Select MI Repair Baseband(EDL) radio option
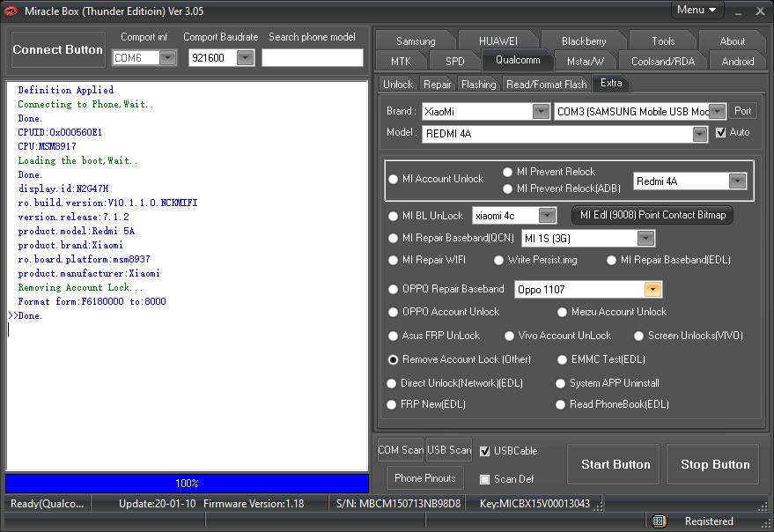 [612, 260]
